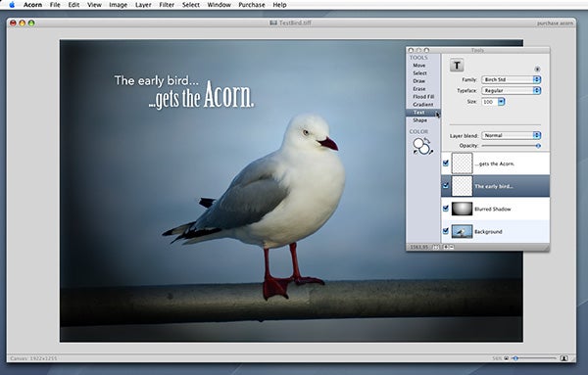Choose the Move tool in the Tools list
Image resolution: width=588 pixels, height=375 pixels.
coord(418,66)
